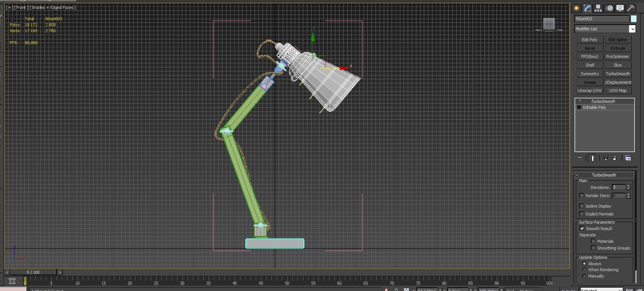Viewport: 644px width, 291px height.
Task: Remove the modifier from the stack
Action: (x=614, y=158)
